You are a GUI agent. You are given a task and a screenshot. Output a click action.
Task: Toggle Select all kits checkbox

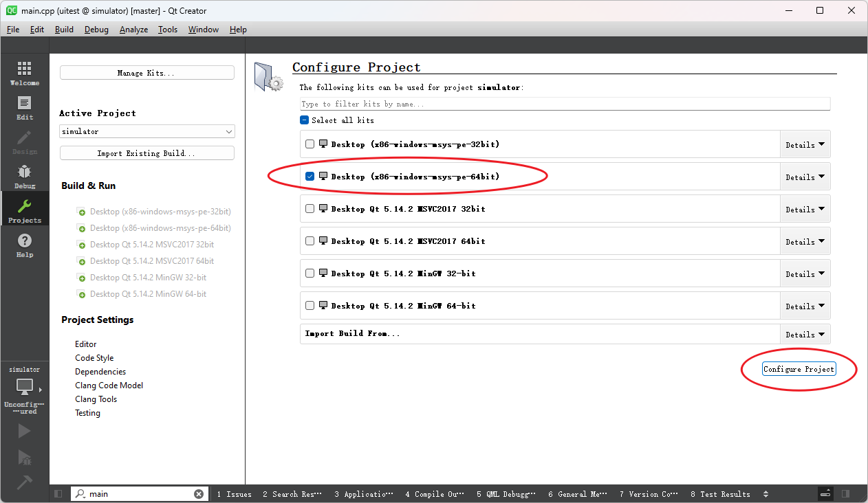pos(305,120)
